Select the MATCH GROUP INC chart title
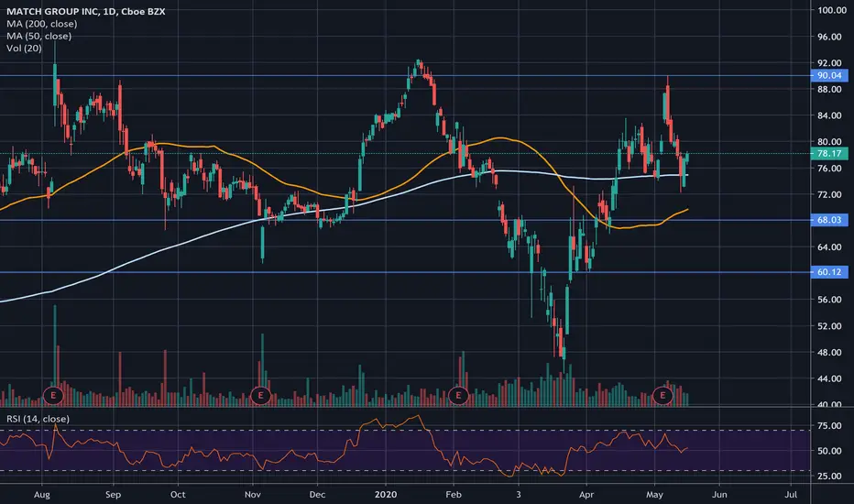This screenshot has width=854, height=504. click(85, 11)
